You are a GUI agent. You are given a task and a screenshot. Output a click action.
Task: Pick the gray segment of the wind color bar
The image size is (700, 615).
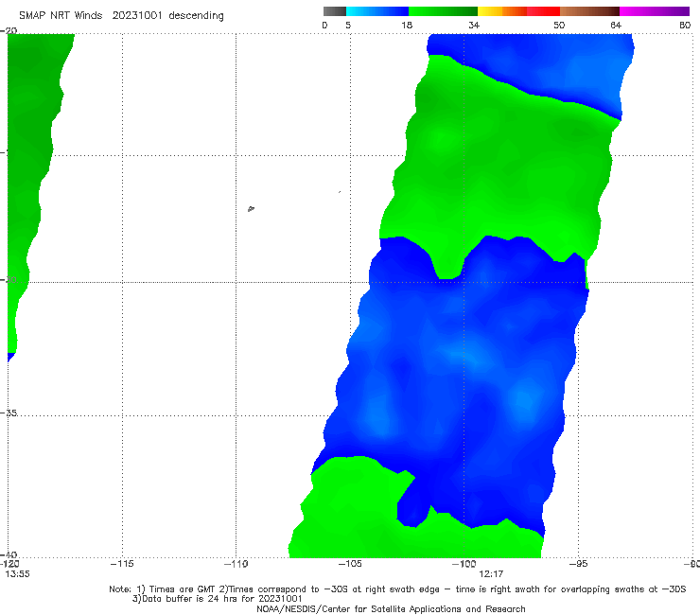pyautogui.click(x=334, y=11)
